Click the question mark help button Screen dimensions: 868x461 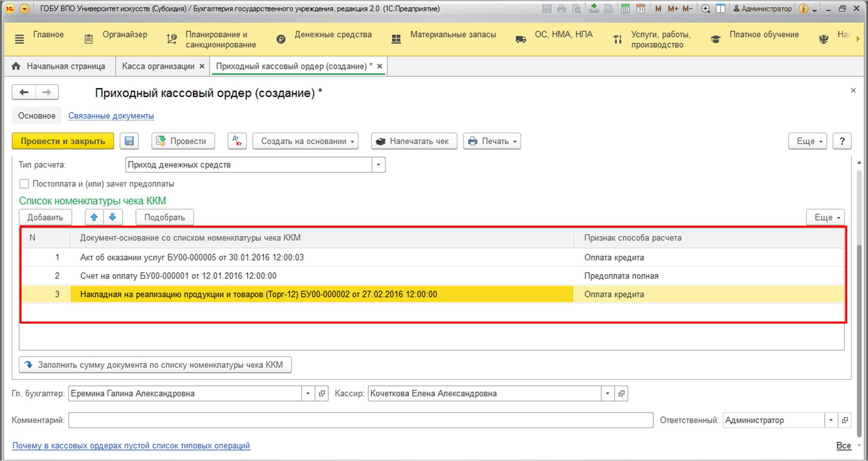[x=842, y=141]
